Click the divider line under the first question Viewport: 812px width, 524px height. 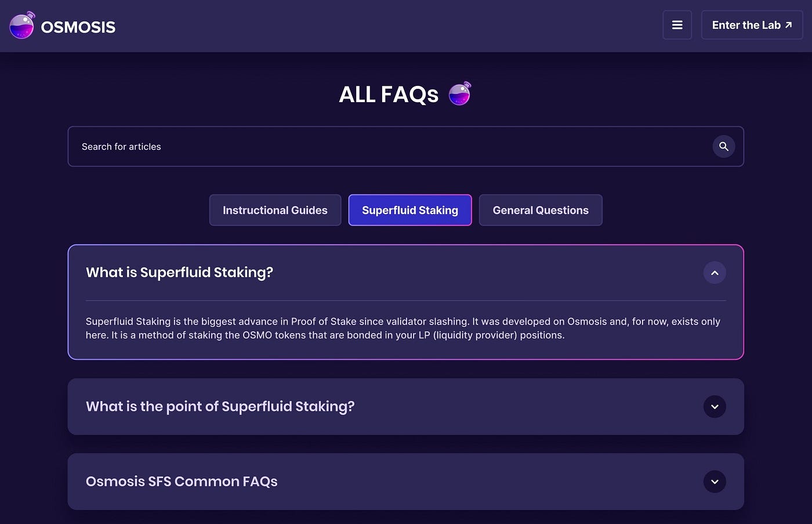pyautogui.click(x=405, y=301)
